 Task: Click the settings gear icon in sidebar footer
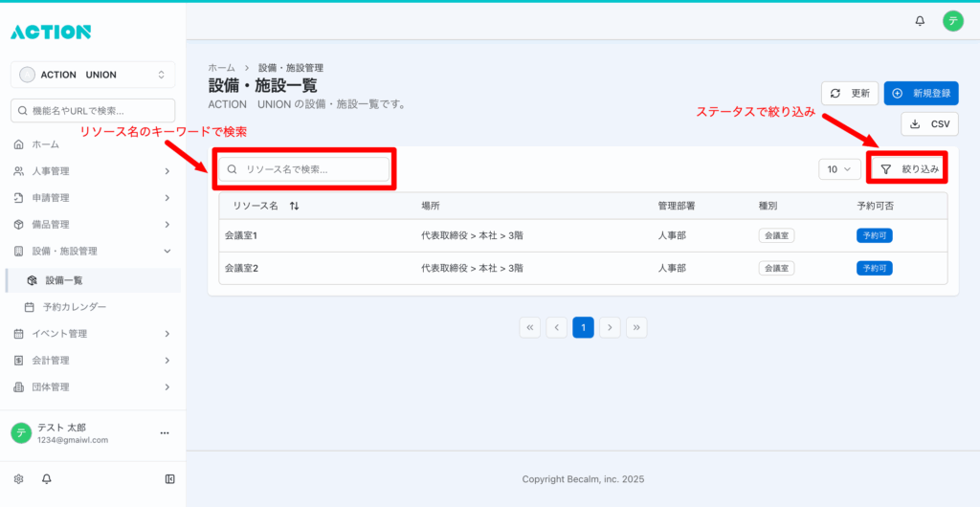click(x=18, y=478)
